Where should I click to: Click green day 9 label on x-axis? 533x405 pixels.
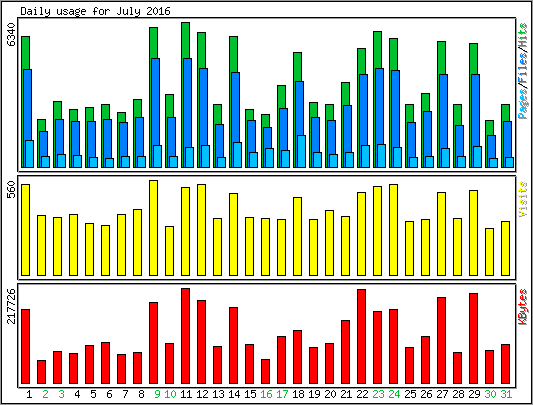pos(157,394)
